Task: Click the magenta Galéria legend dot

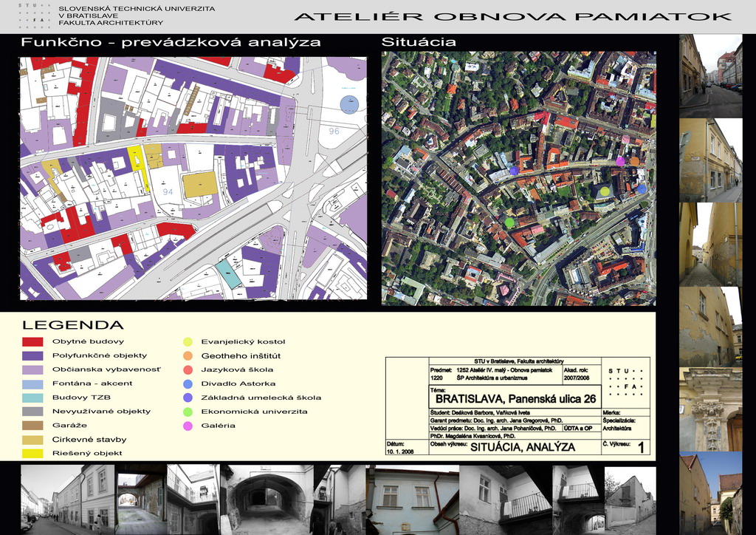Action: (188, 426)
